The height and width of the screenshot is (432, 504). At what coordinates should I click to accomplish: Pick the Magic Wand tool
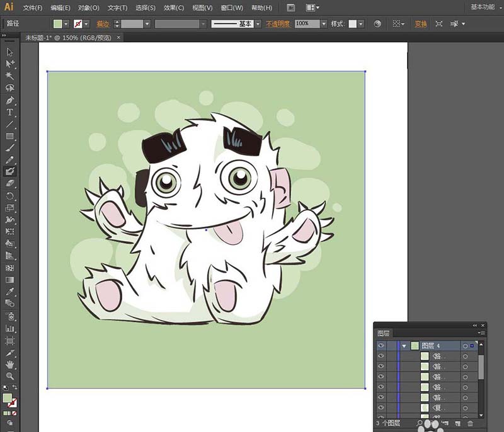[x=9, y=76]
